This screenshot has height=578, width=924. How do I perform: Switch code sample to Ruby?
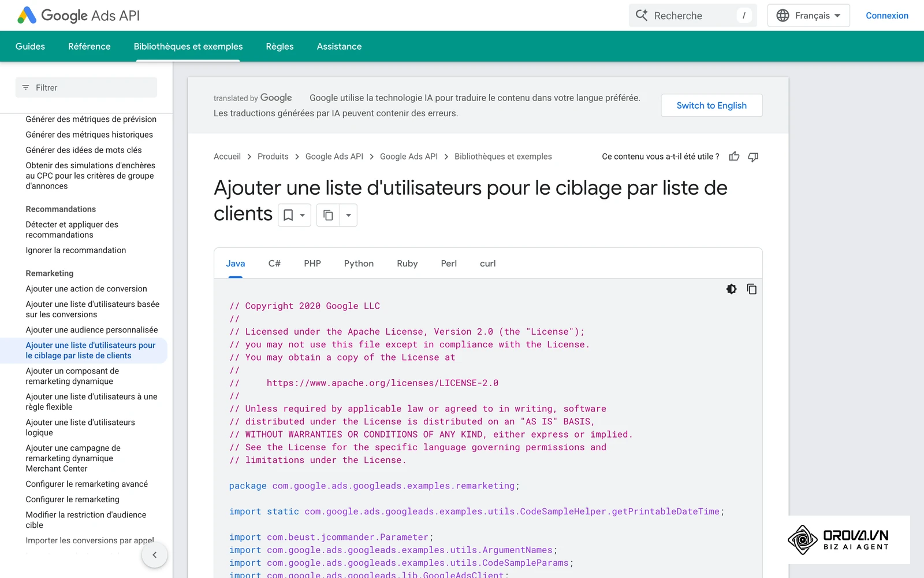tap(407, 264)
